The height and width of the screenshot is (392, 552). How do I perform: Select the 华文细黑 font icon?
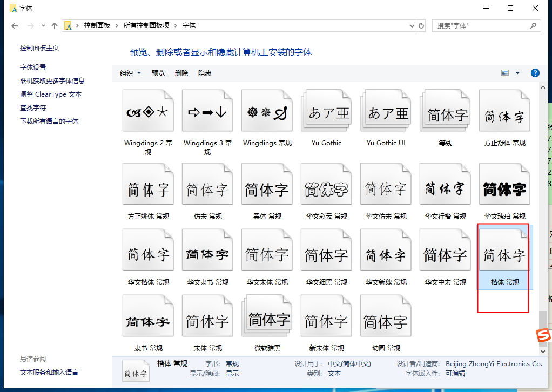pyautogui.click(x=326, y=250)
